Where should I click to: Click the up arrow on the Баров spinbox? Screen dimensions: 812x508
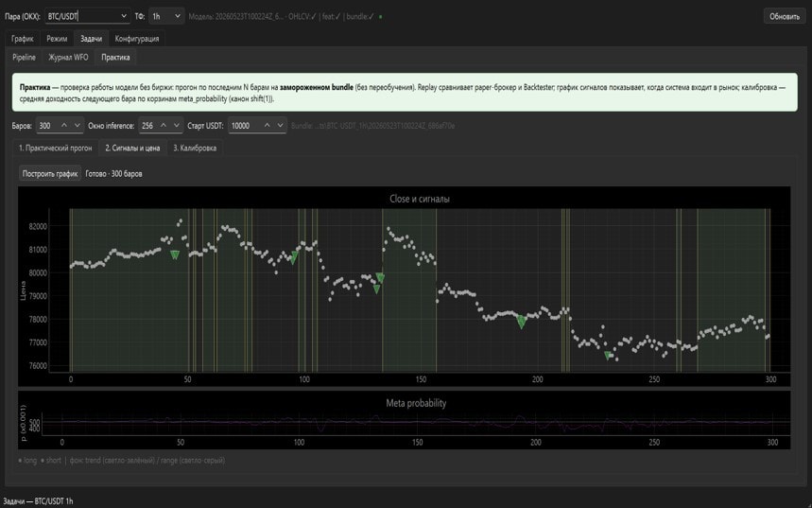point(64,126)
